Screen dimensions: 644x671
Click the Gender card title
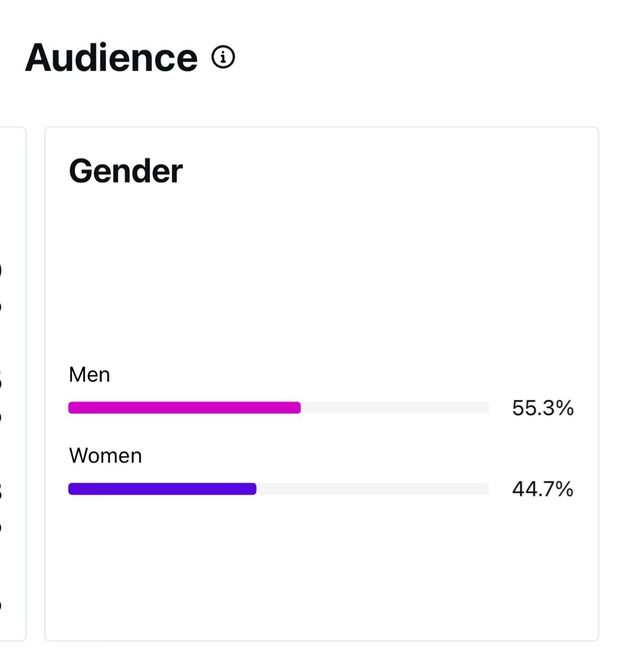point(126,171)
